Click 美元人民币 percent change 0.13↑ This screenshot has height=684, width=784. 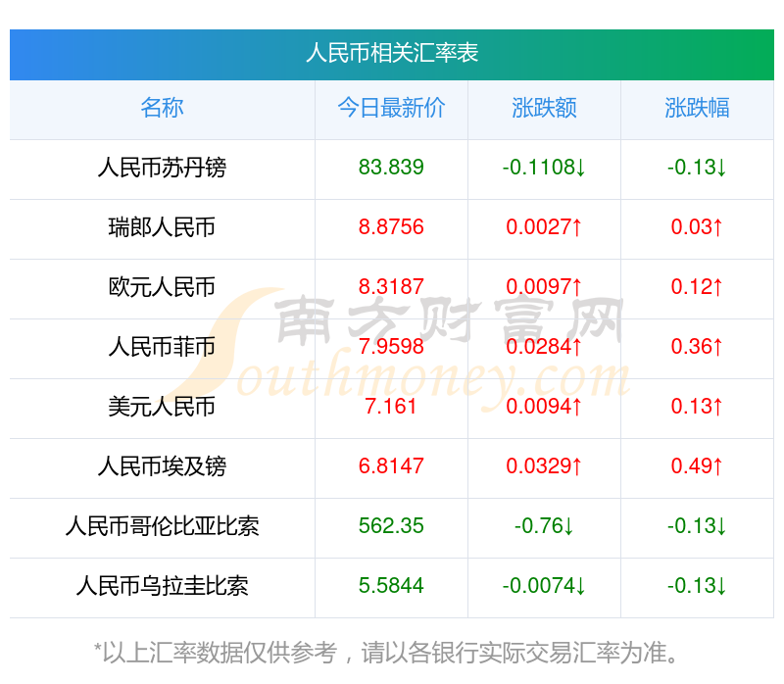click(x=697, y=406)
